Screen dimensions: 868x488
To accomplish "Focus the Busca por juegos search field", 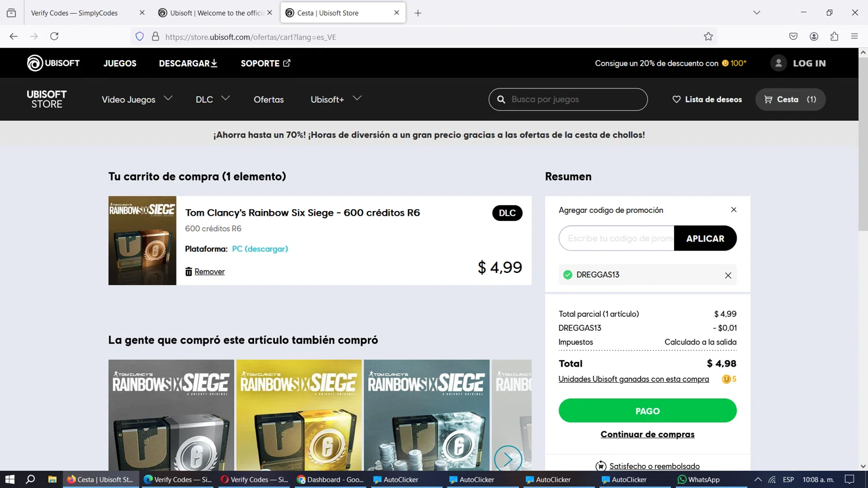I will pos(568,99).
